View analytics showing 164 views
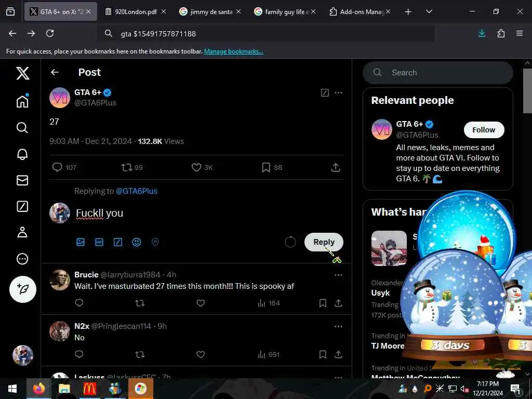The width and height of the screenshot is (532, 399). [269, 303]
